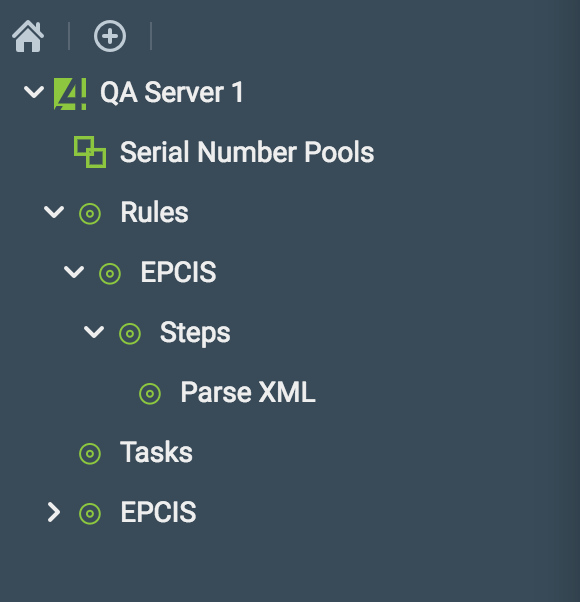Image resolution: width=580 pixels, height=602 pixels.
Task: Click circle icon beside the bottom EPCIS
Action: 90,513
